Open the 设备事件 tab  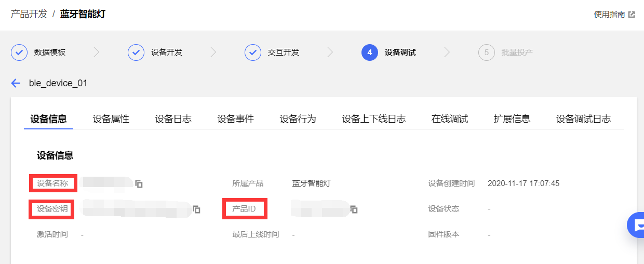coord(236,119)
